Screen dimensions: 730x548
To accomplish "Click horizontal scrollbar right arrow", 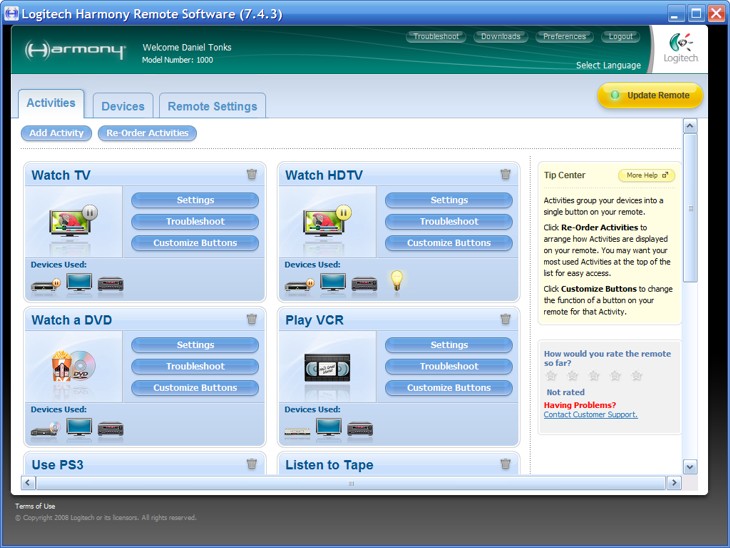I will tap(674, 483).
